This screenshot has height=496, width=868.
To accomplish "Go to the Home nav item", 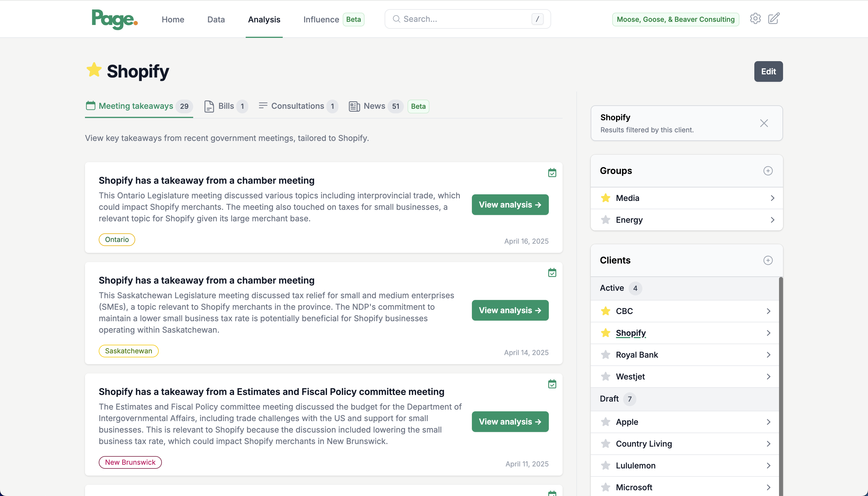I will pos(173,20).
